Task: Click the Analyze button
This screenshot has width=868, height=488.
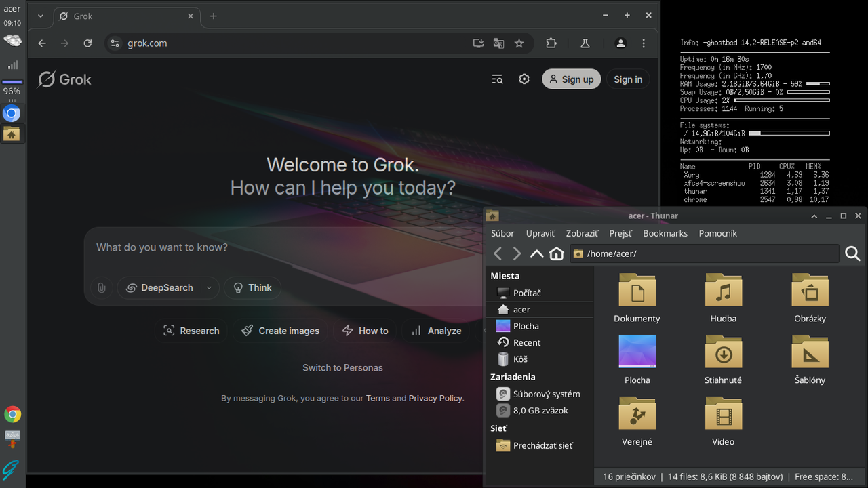Action: tap(436, 331)
